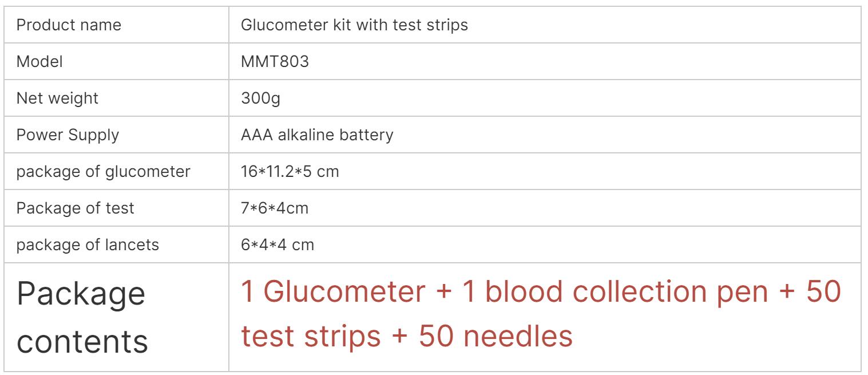Click the Package of test label
Viewport: 868px width, 375px height.
[x=76, y=208]
